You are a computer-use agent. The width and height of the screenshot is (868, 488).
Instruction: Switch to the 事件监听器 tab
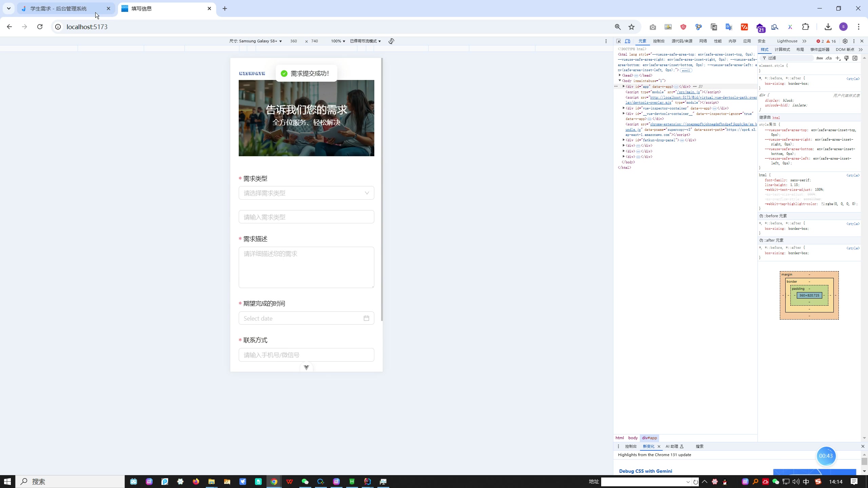click(820, 49)
